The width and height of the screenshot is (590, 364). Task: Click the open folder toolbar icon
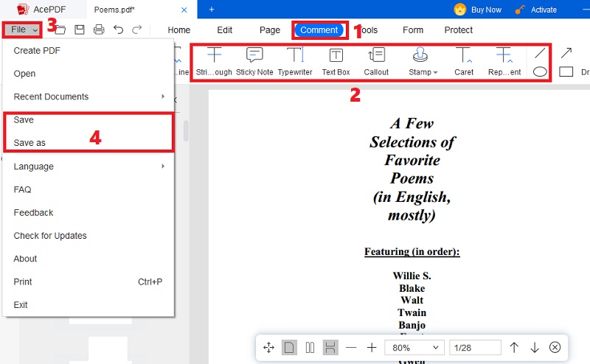(60, 29)
